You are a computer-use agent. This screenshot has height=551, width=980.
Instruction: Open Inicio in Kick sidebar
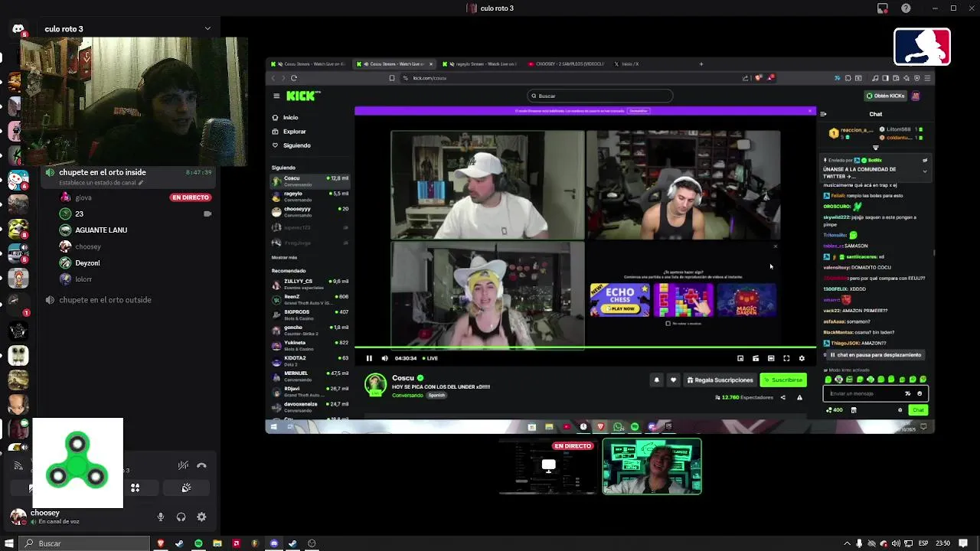[x=290, y=118]
